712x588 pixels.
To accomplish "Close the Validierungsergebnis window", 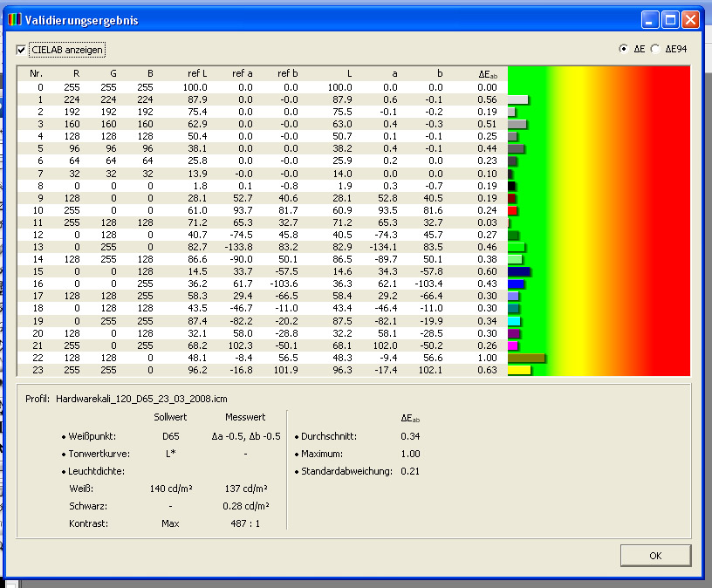I will [x=690, y=19].
